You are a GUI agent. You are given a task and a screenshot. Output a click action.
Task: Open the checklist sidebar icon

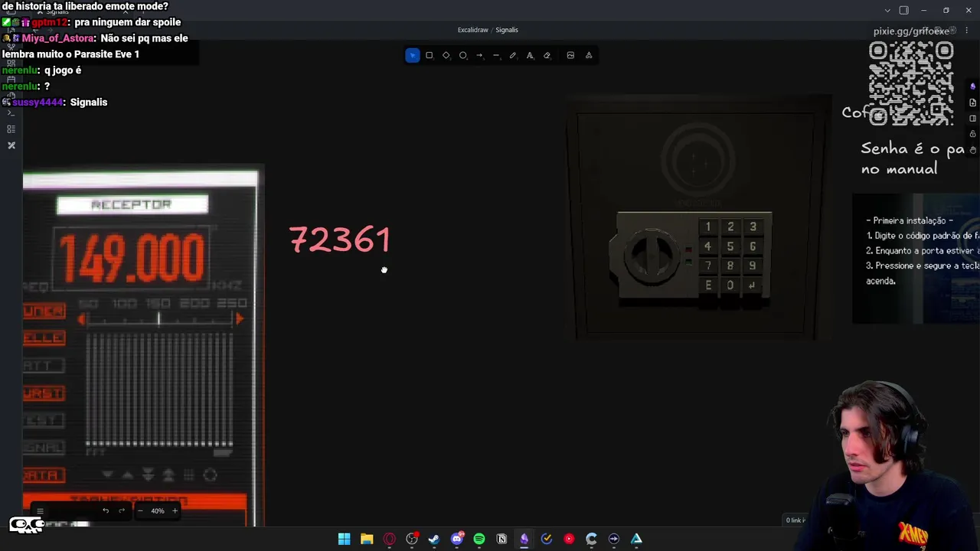11,129
